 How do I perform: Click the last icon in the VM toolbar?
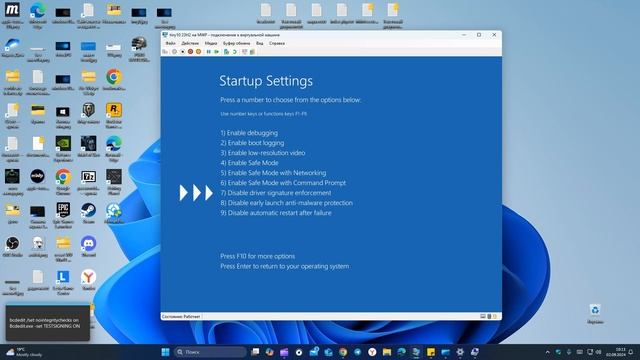tap(252, 52)
